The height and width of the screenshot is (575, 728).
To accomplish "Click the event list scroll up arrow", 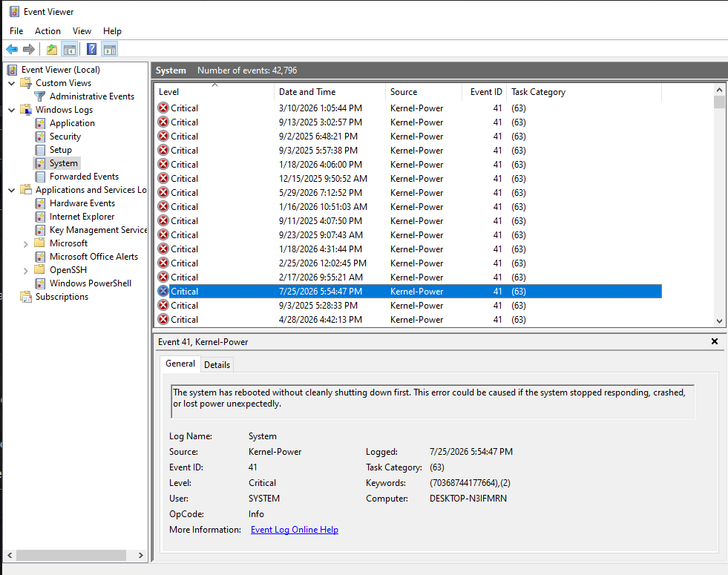I will point(719,90).
